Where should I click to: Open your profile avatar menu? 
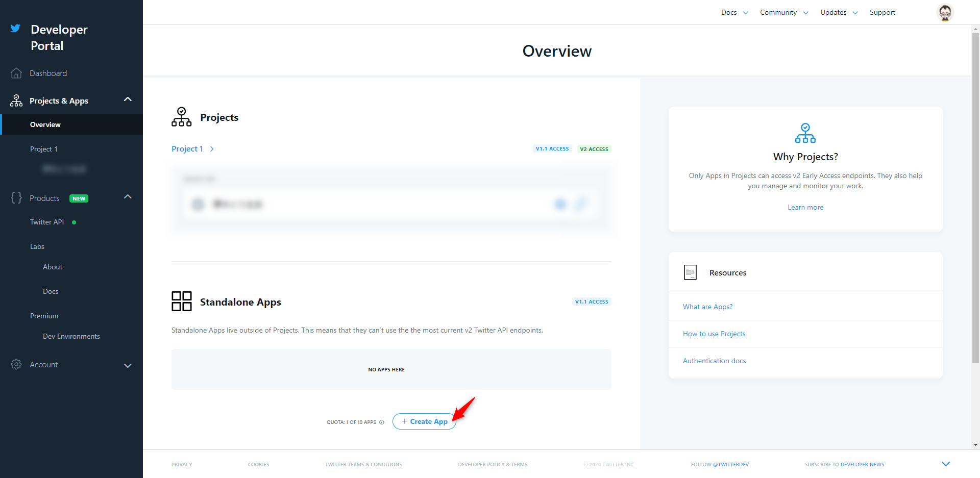pyautogui.click(x=945, y=12)
